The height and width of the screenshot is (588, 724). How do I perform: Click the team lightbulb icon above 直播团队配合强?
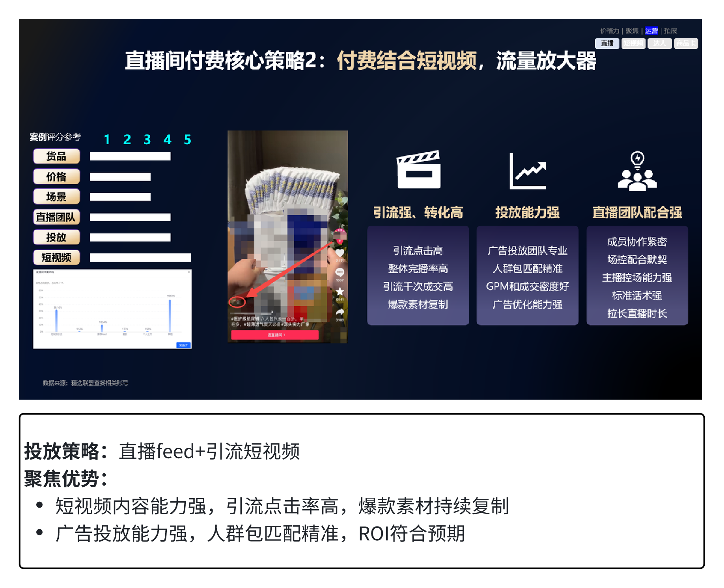(x=637, y=171)
